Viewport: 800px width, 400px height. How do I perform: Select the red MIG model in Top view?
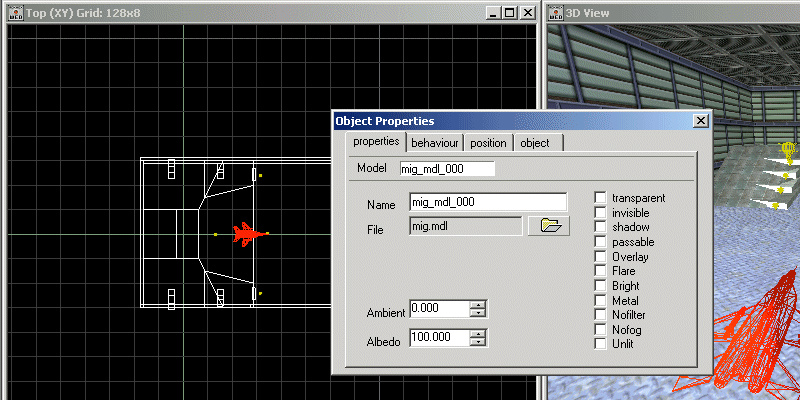click(x=245, y=234)
